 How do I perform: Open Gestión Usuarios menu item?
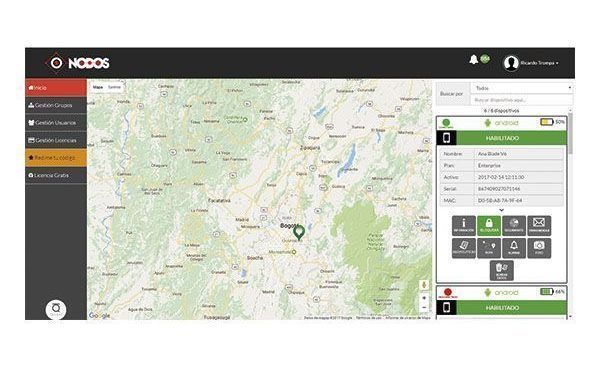pyautogui.click(x=56, y=122)
